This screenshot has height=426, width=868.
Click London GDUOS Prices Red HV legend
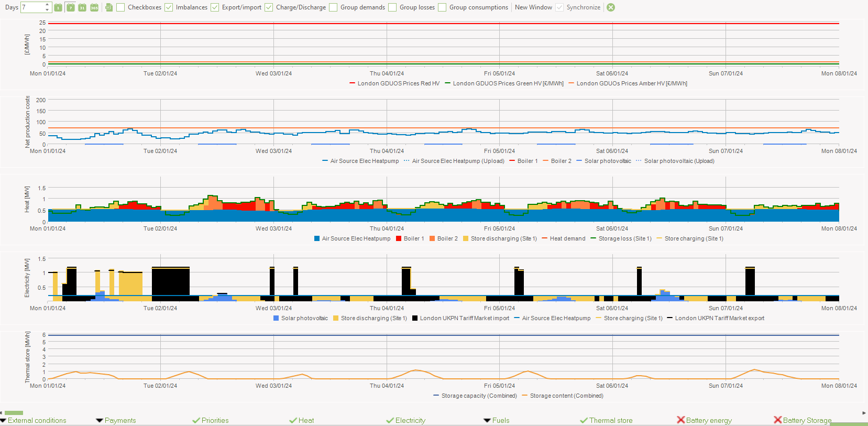pos(394,83)
